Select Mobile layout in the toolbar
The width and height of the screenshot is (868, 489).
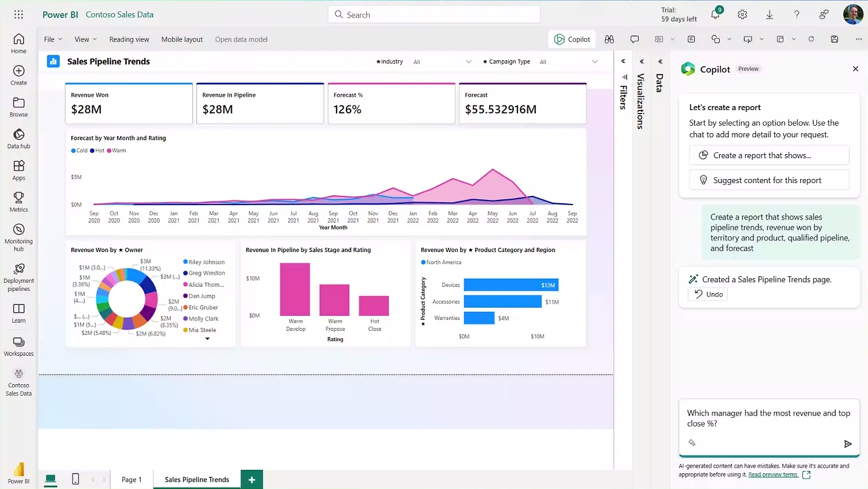click(x=182, y=39)
